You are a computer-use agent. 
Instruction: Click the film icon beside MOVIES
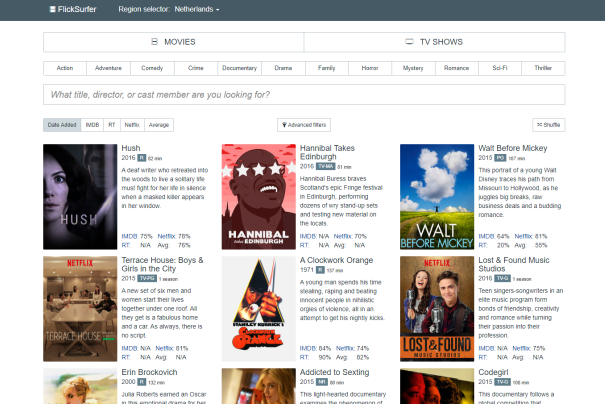[x=154, y=42]
